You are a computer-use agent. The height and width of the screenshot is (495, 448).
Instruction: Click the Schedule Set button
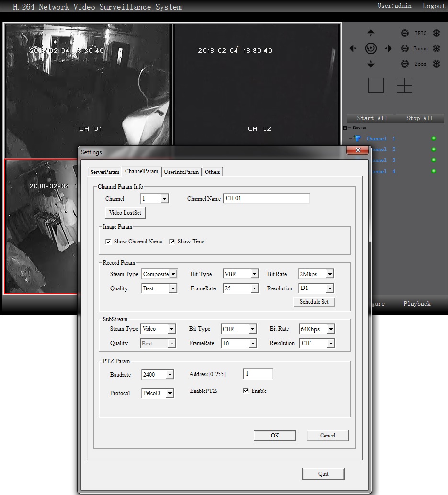(314, 302)
